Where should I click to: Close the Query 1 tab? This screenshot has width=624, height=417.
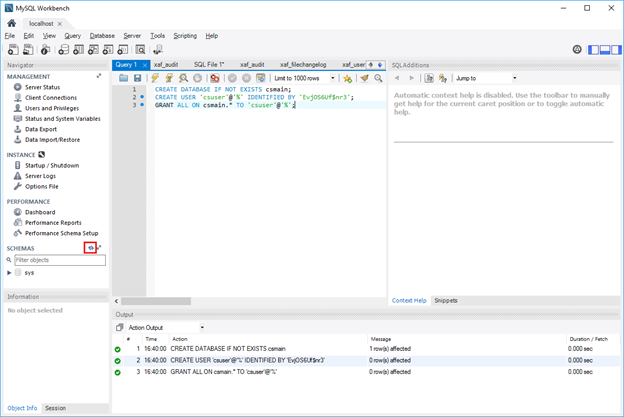point(145,65)
